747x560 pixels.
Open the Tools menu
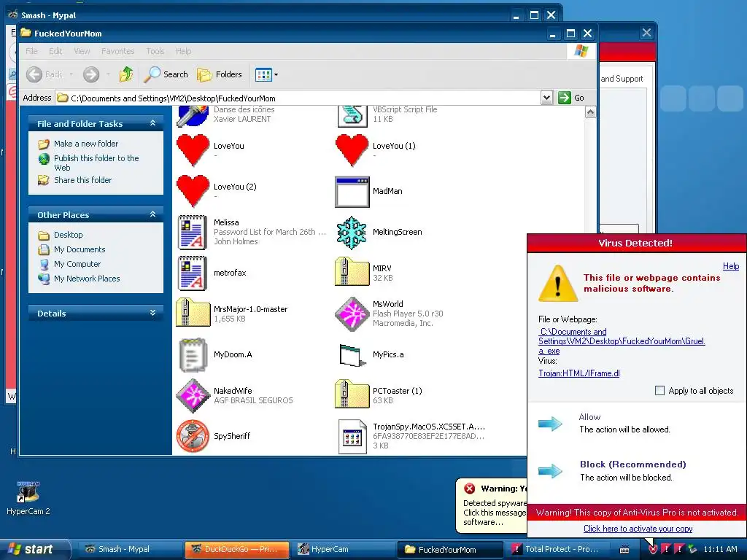pyautogui.click(x=155, y=51)
